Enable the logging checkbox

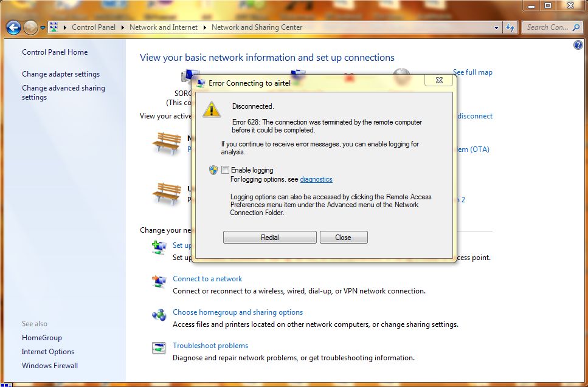pos(226,170)
